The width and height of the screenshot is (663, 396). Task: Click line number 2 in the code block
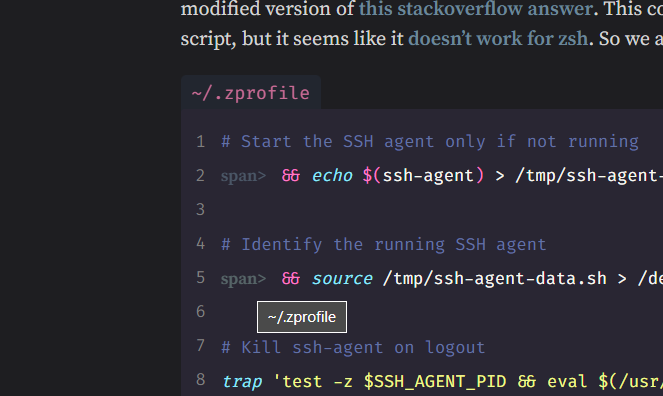pos(200,175)
